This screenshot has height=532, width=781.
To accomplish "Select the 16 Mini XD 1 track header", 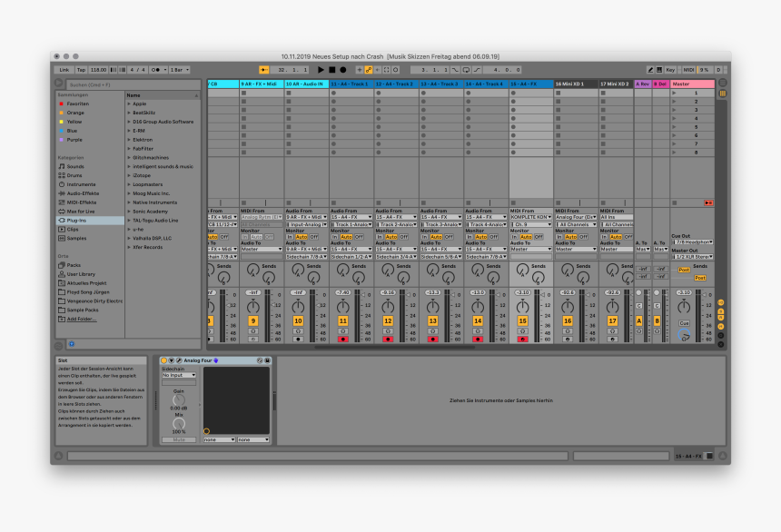I will [576, 84].
